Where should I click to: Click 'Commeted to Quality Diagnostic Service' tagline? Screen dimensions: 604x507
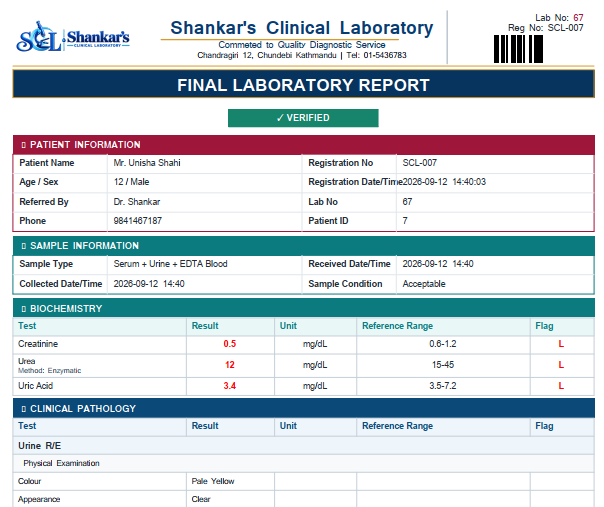coord(302,45)
